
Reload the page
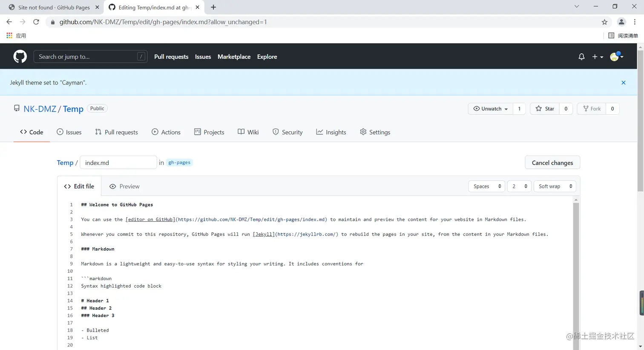point(36,22)
